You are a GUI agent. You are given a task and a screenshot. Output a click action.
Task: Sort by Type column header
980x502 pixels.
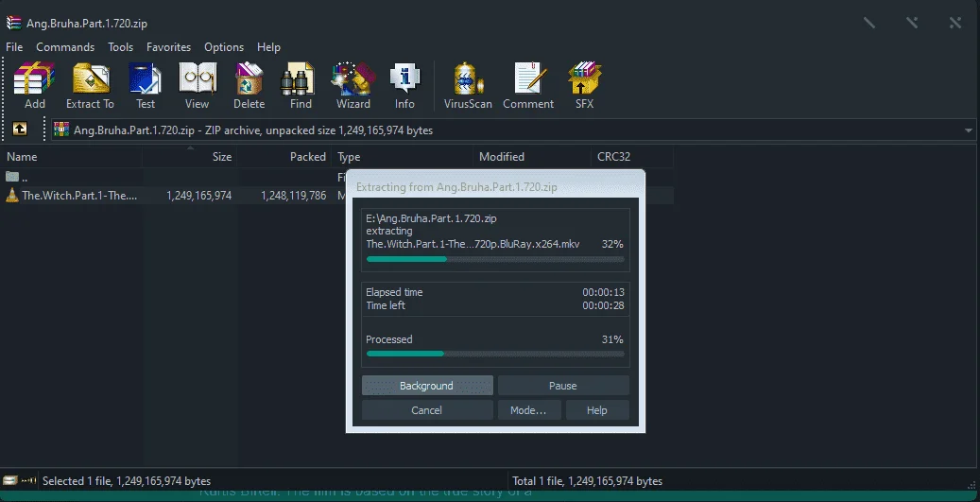[x=404, y=157]
